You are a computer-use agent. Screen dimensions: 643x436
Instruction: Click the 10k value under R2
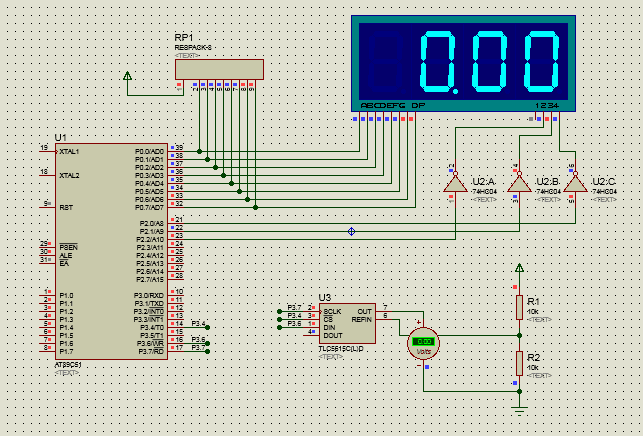pyautogui.click(x=533, y=368)
